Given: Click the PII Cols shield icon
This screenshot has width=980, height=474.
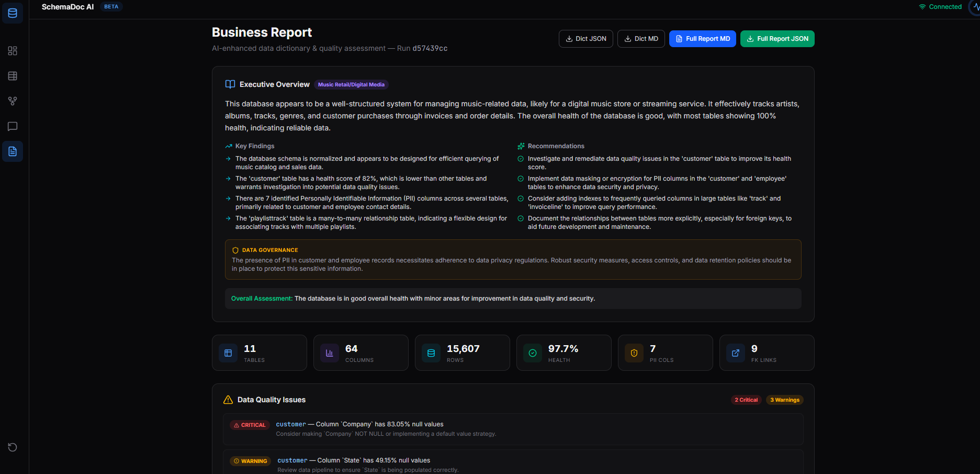Looking at the screenshot, I should 634,353.
